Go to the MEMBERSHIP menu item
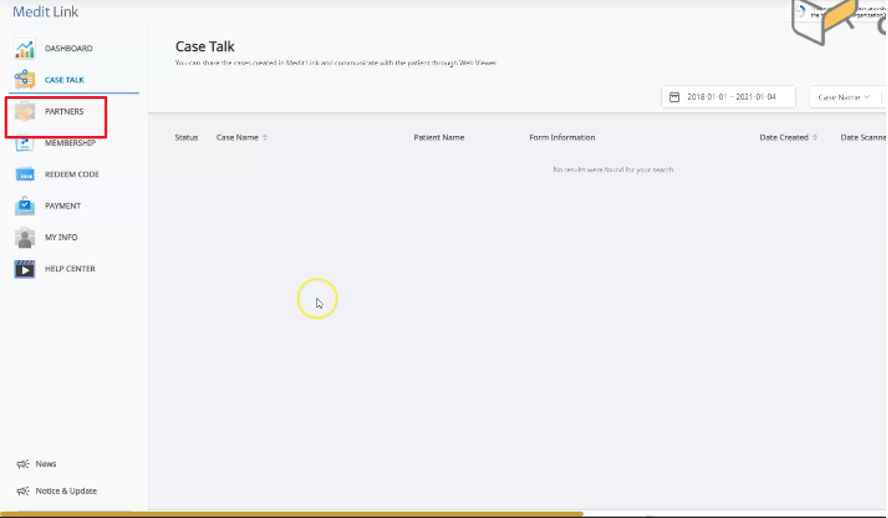Screen dimensions: 888x518 pyautogui.click(x=70, y=143)
